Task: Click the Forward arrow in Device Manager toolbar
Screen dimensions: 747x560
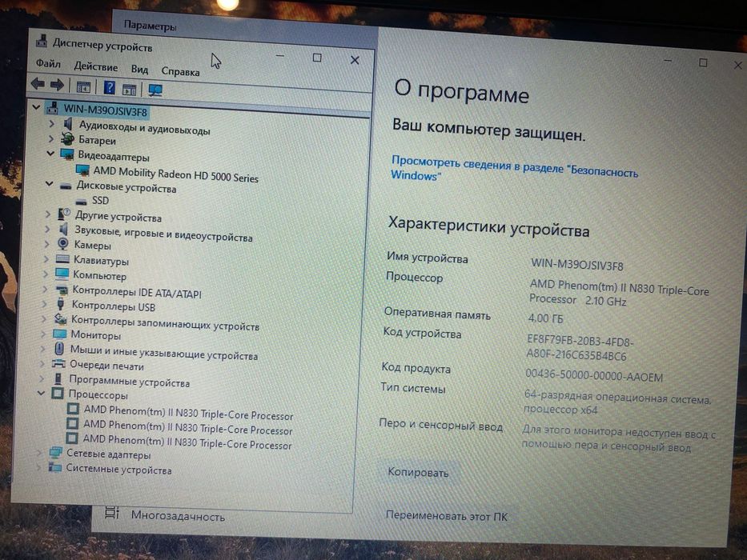Action: click(57, 86)
